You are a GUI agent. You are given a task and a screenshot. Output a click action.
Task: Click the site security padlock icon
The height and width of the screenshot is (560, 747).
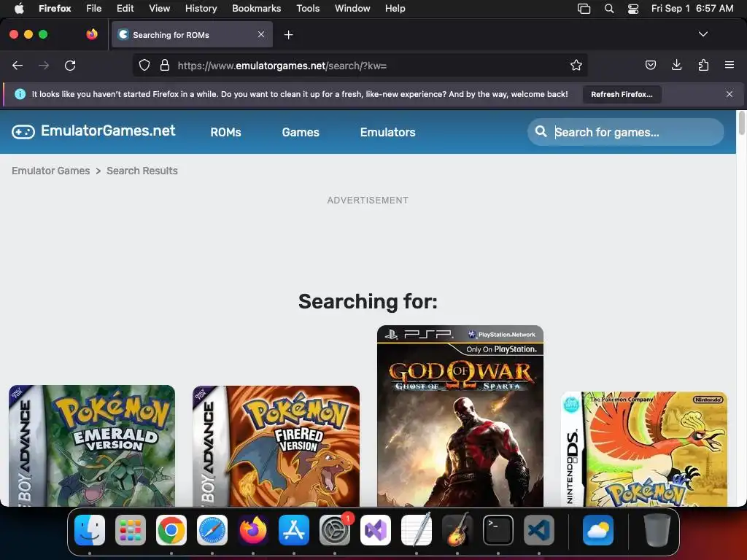pos(165,65)
